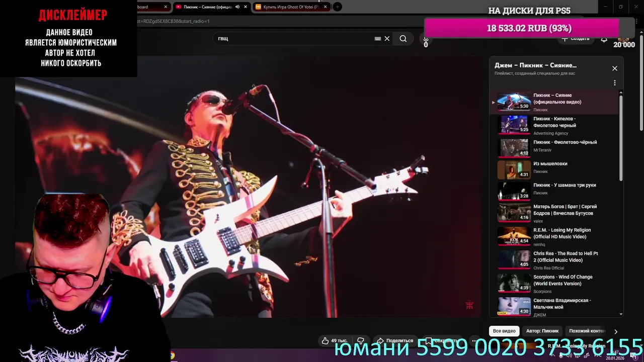Click the Advertising Agency channel name

pos(550,133)
